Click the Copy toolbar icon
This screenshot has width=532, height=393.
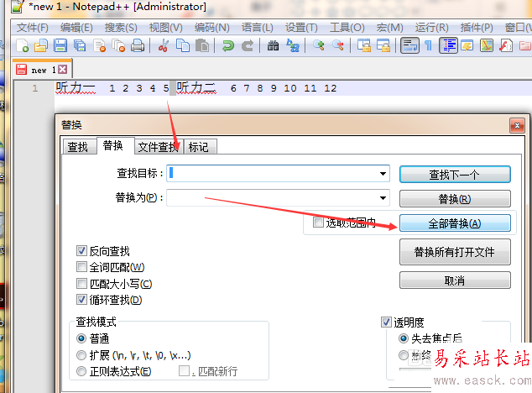click(183, 45)
